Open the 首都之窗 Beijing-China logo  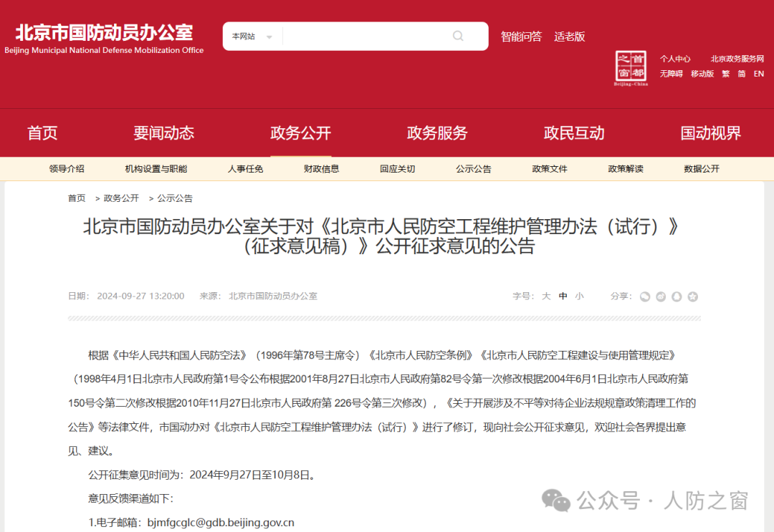pyautogui.click(x=631, y=67)
